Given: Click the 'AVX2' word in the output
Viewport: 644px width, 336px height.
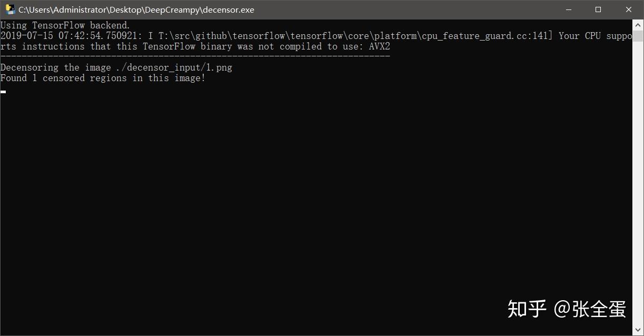Looking at the screenshot, I should (379, 46).
